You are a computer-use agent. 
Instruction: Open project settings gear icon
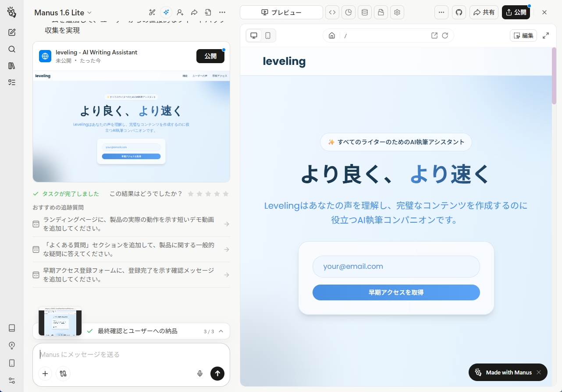coord(397,12)
